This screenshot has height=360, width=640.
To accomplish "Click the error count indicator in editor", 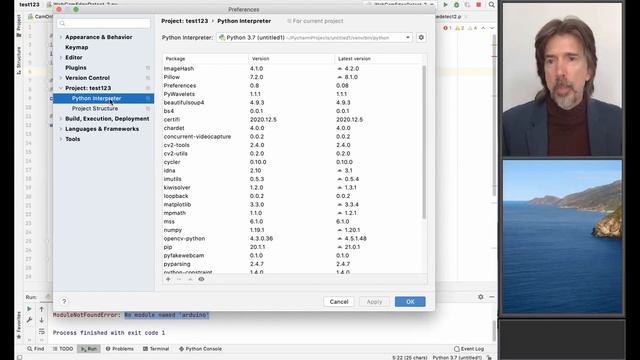I will [447, 28].
